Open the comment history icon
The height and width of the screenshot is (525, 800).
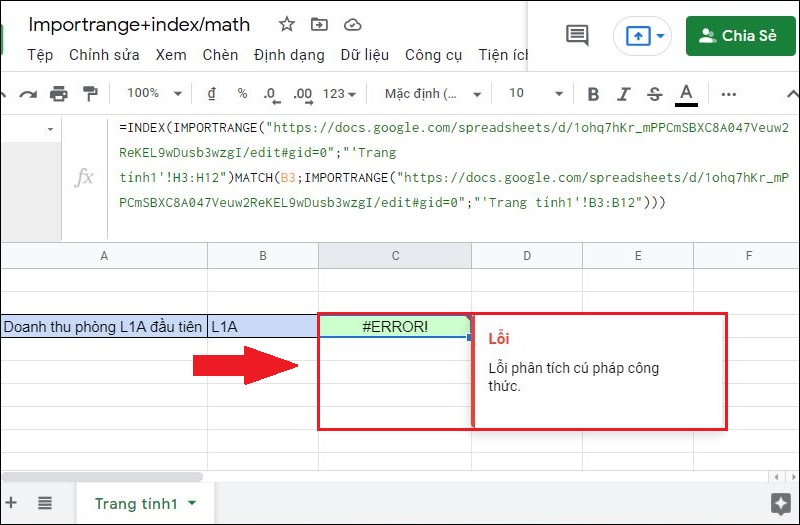577,36
